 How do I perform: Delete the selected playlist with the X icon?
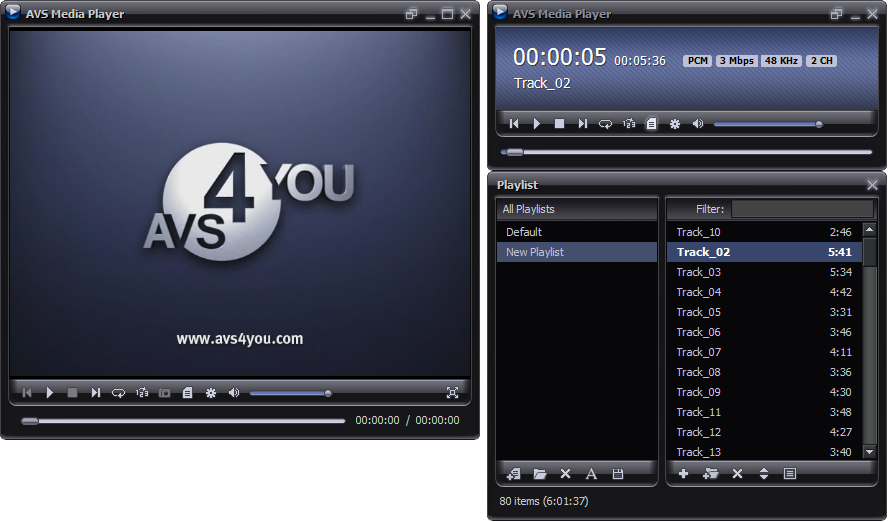click(565, 474)
